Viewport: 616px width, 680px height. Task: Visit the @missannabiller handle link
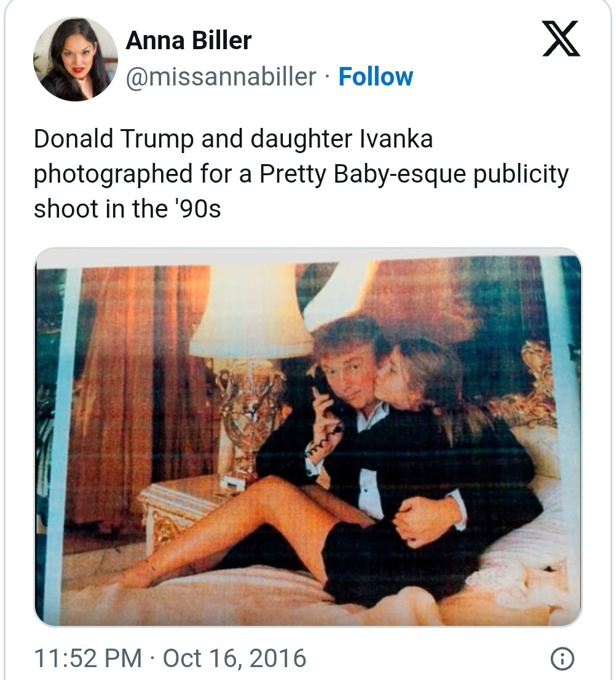[221, 77]
